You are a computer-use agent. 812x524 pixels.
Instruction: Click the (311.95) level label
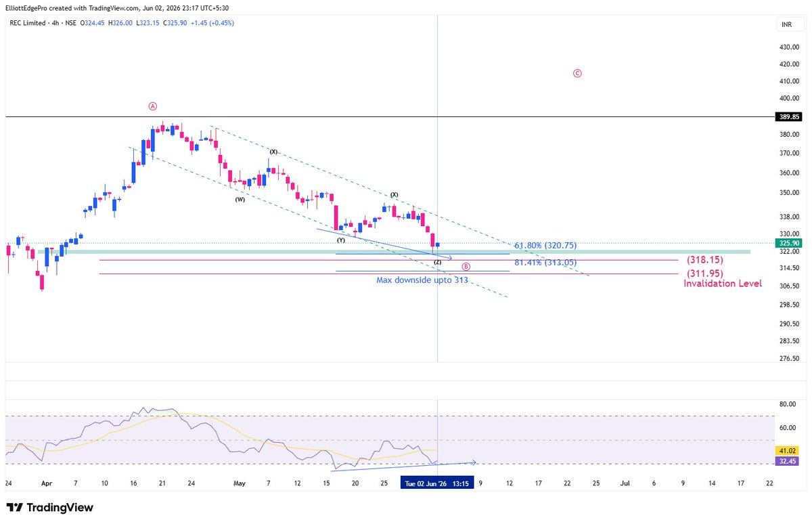pos(706,274)
